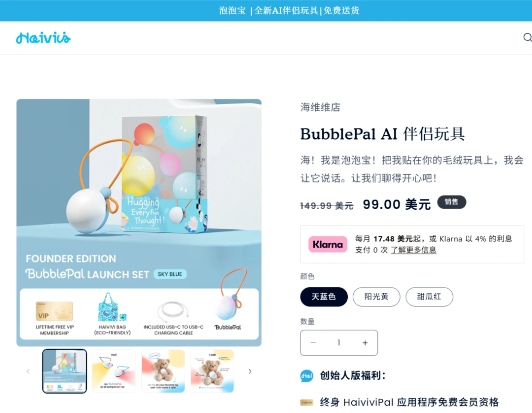The height and width of the screenshot is (413, 532).
Task: Select the second thumbnail with BubblePal toy
Action: pos(114,371)
